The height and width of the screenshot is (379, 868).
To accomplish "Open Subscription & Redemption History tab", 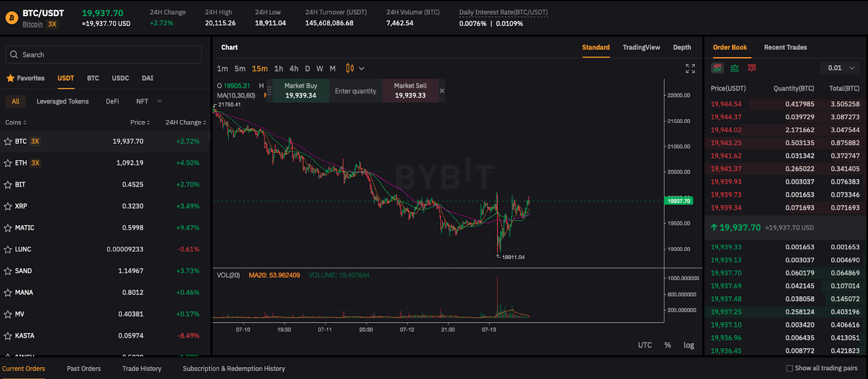I will 234,369.
